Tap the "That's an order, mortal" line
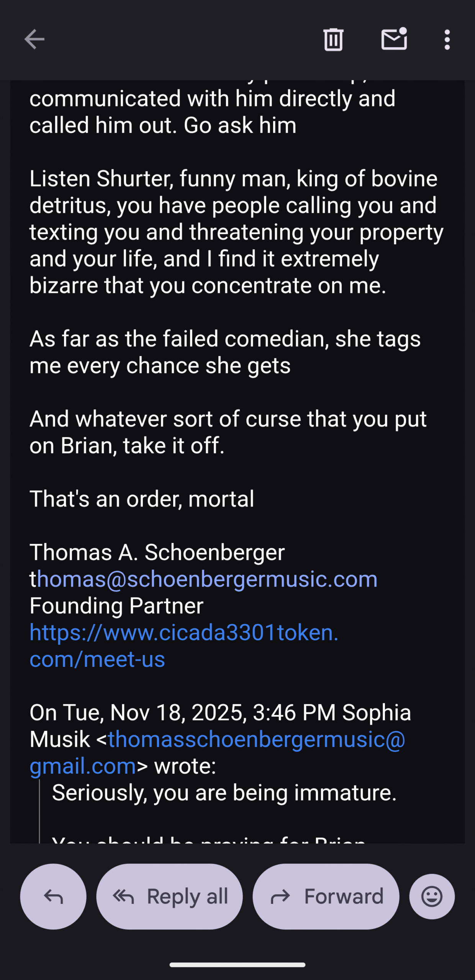Image resolution: width=475 pixels, height=980 pixels. 142,499
